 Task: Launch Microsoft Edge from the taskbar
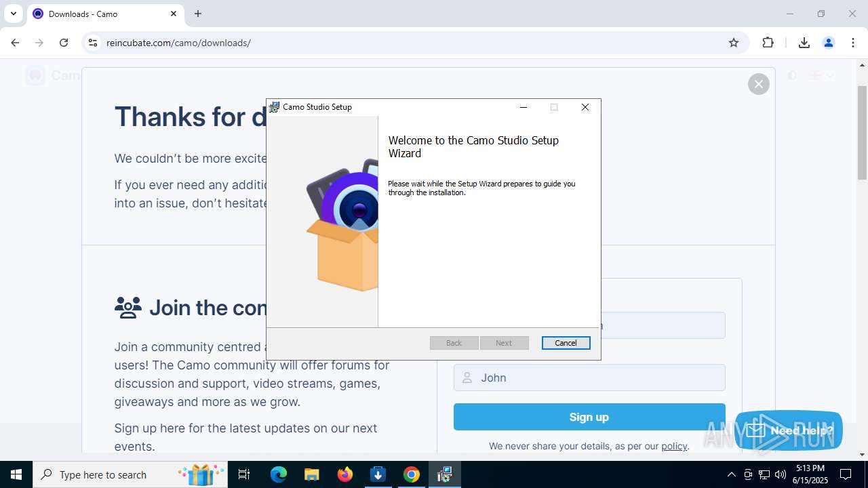[x=279, y=474]
